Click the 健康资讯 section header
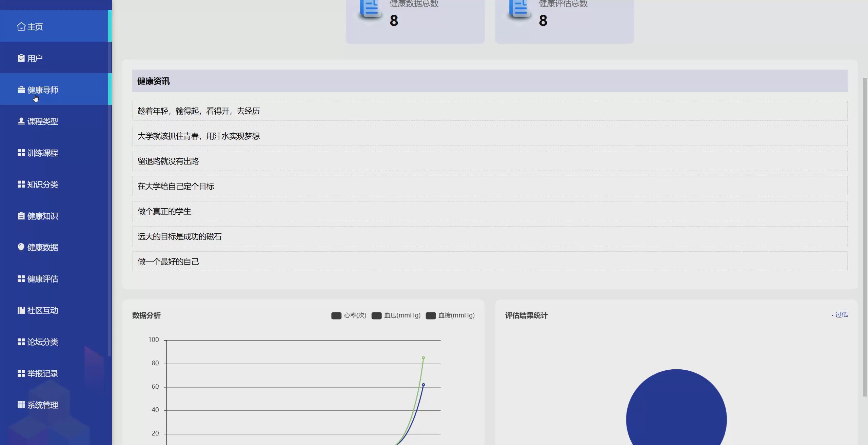The height and width of the screenshot is (445, 868). pos(490,81)
